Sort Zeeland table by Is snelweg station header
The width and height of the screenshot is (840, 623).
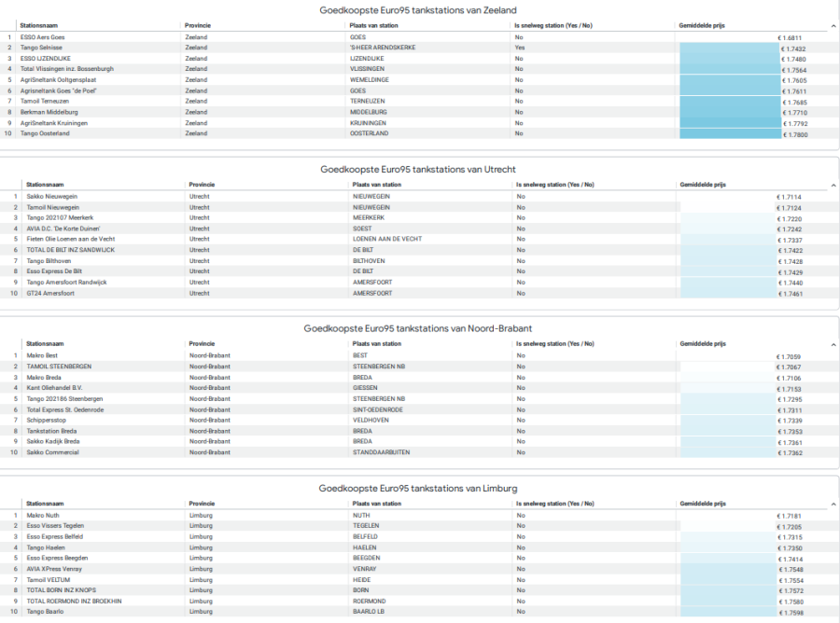coord(553,26)
